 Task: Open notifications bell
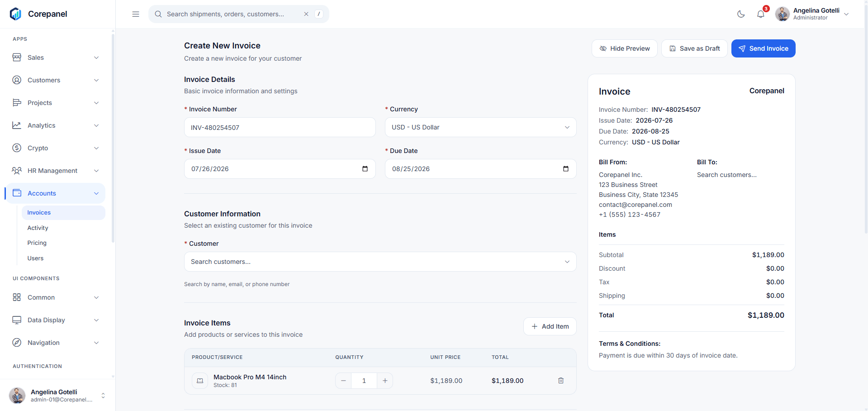[761, 14]
